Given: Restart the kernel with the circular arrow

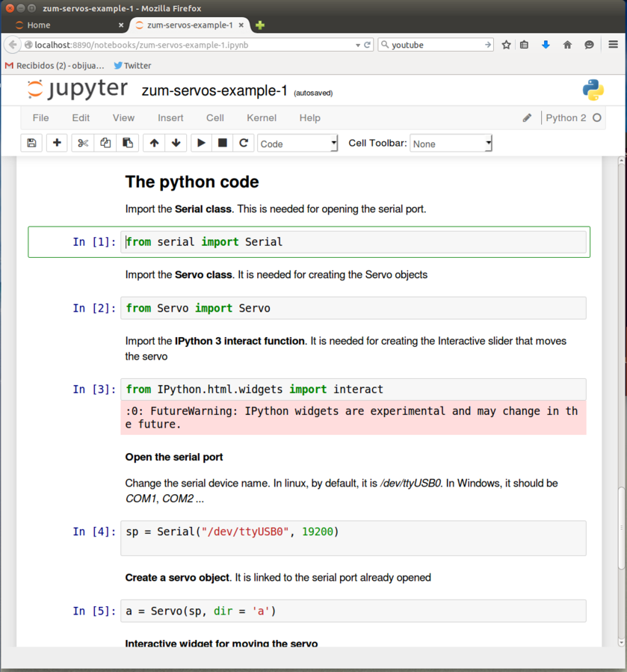Looking at the screenshot, I should [x=243, y=143].
